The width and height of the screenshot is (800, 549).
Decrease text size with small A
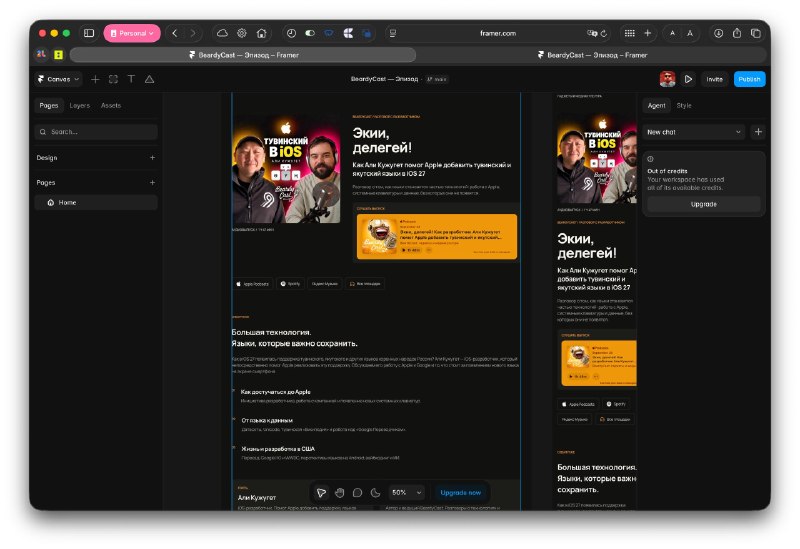(672, 33)
